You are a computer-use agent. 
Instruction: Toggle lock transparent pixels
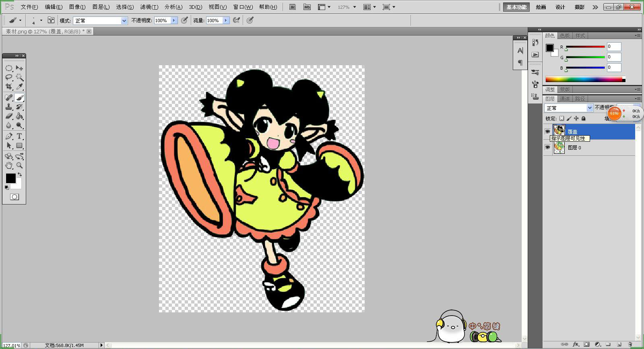pos(561,118)
